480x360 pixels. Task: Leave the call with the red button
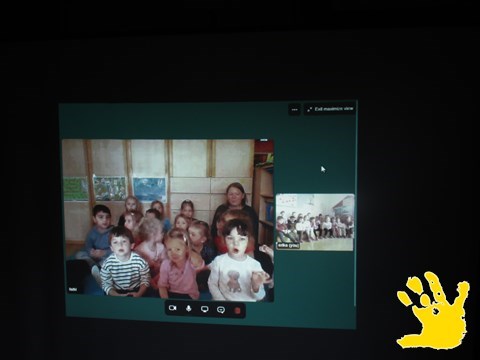coord(237,311)
